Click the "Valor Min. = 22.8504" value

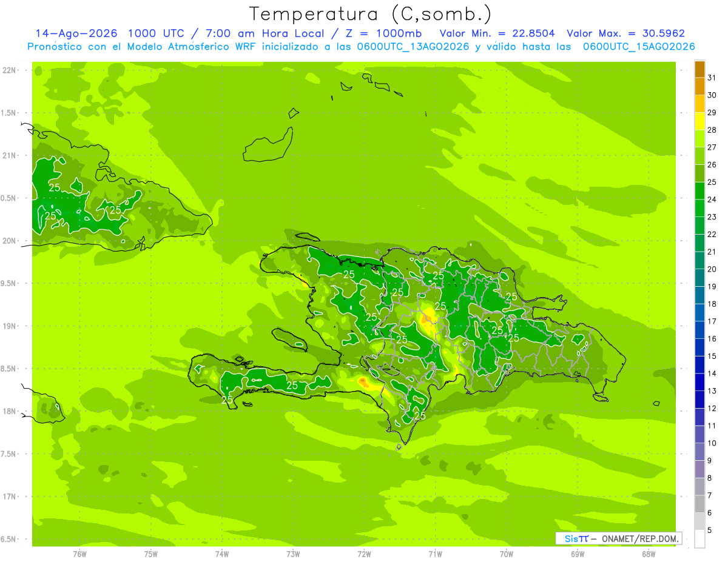[x=497, y=33]
